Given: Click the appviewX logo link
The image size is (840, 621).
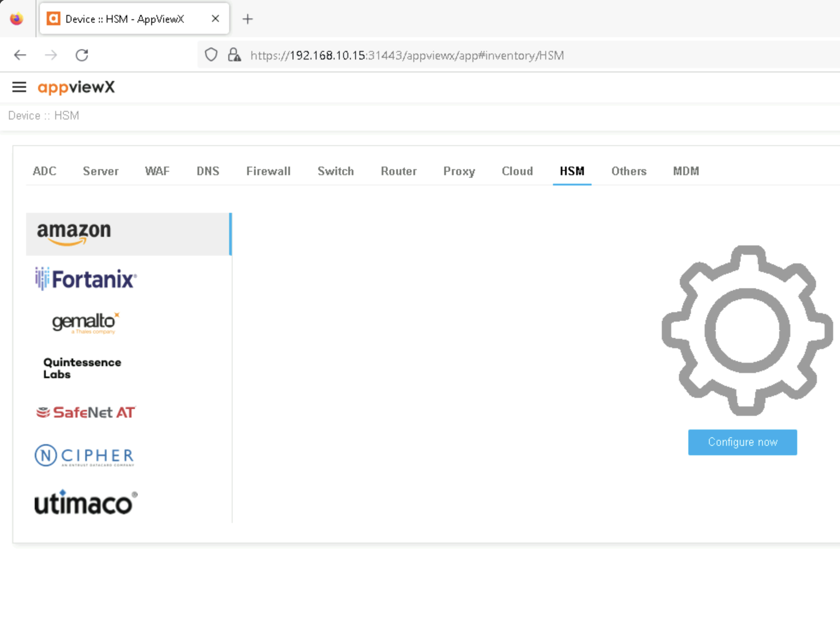Looking at the screenshot, I should [x=76, y=87].
